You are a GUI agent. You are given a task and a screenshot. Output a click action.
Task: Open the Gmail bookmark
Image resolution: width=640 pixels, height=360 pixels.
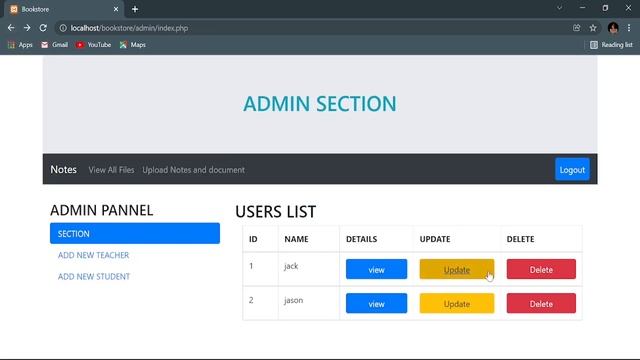pyautogui.click(x=55, y=45)
